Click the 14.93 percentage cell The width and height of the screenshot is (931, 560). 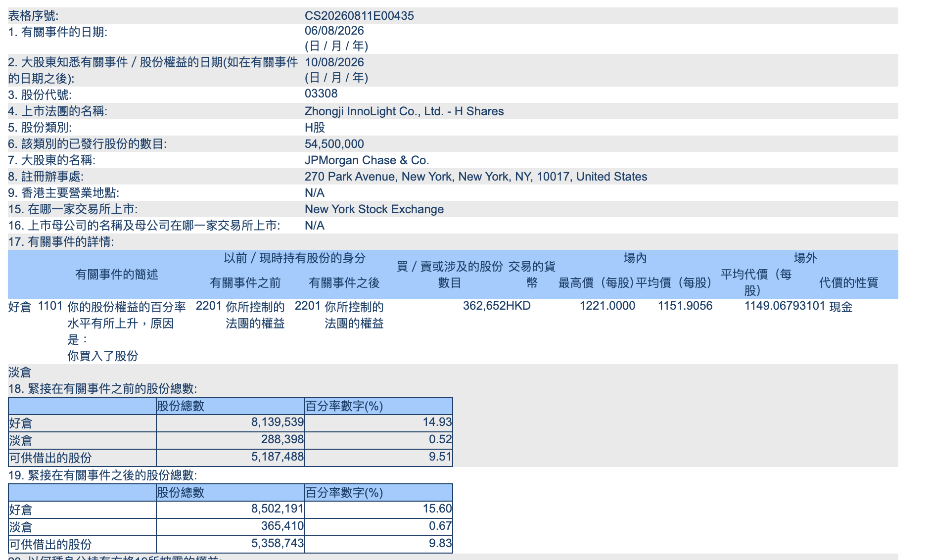click(x=379, y=423)
